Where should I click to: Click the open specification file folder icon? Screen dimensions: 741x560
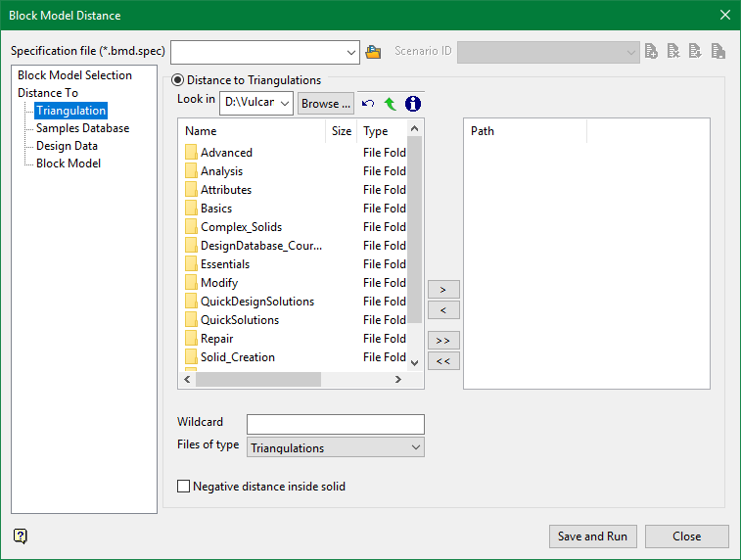pos(373,52)
